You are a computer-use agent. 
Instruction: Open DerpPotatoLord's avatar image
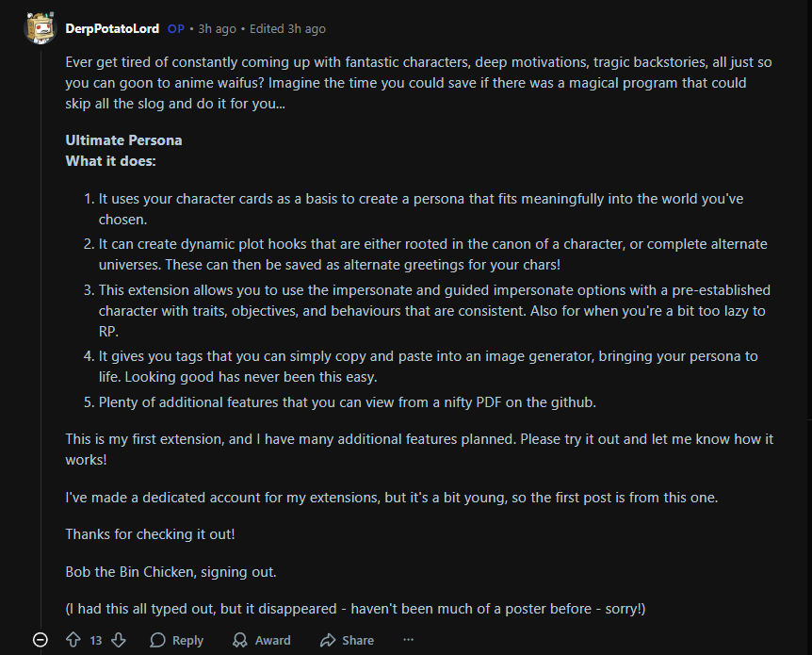(x=41, y=28)
